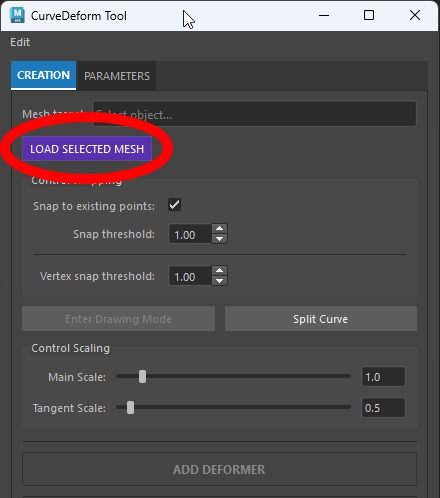Increase Snap threshold with up arrow
The image size is (440, 498).
click(x=219, y=229)
